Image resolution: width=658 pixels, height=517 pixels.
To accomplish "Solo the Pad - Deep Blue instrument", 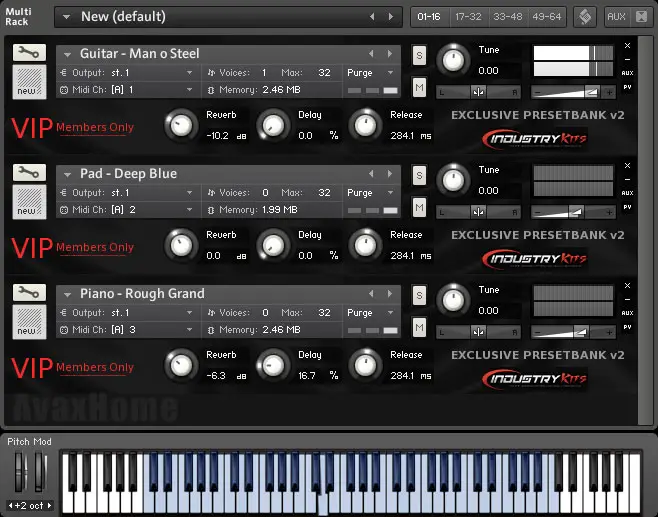I will click(419, 175).
